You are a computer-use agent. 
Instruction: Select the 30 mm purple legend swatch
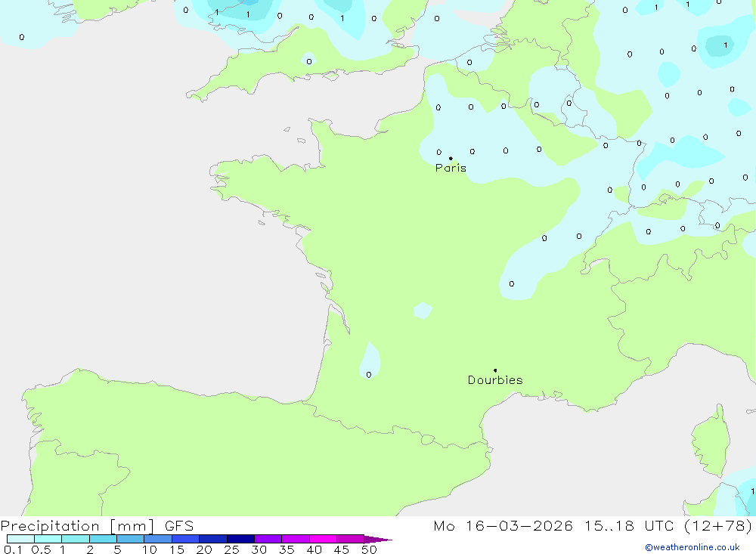pos(268,539)
